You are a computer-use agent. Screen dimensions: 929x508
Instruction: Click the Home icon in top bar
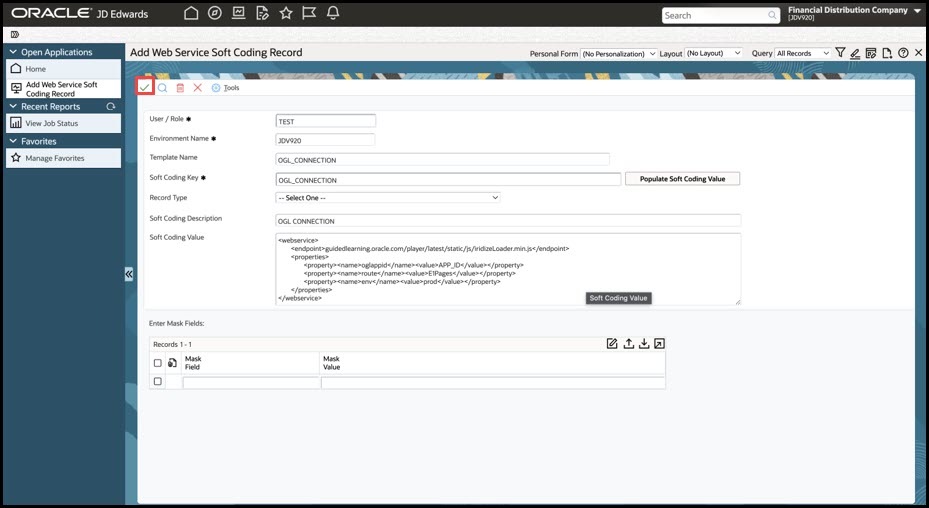pos(191,13)
